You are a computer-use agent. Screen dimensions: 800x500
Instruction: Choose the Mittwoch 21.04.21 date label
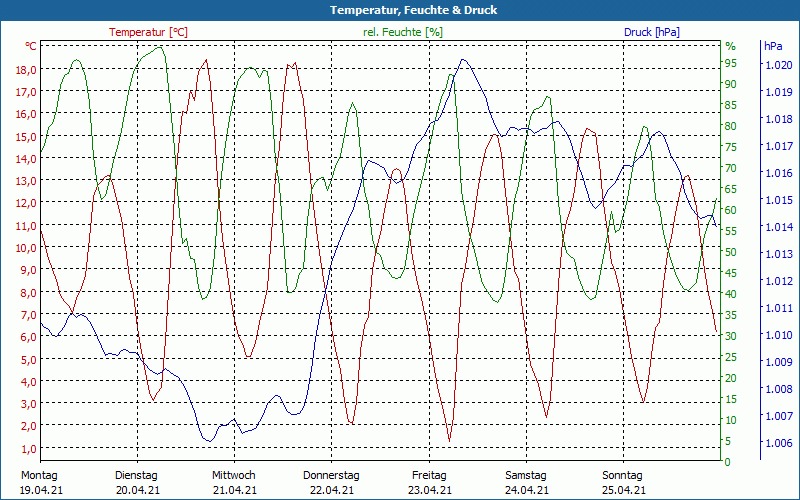234,482
